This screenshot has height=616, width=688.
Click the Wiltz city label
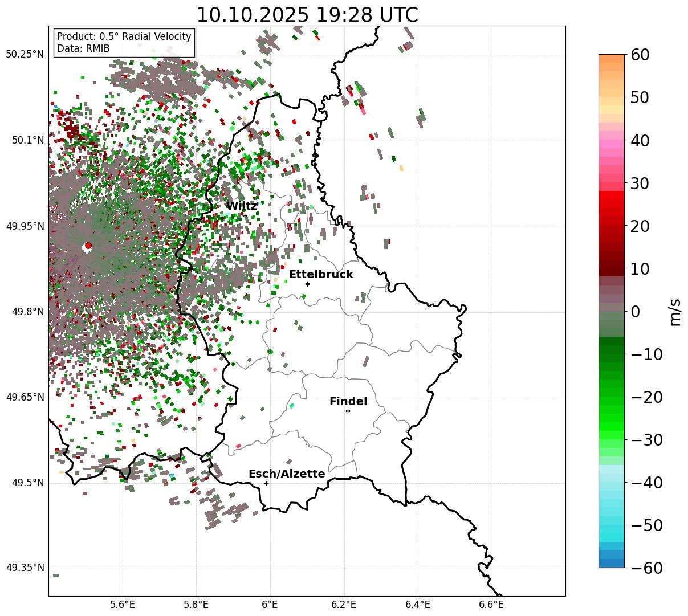pos(242,206)
